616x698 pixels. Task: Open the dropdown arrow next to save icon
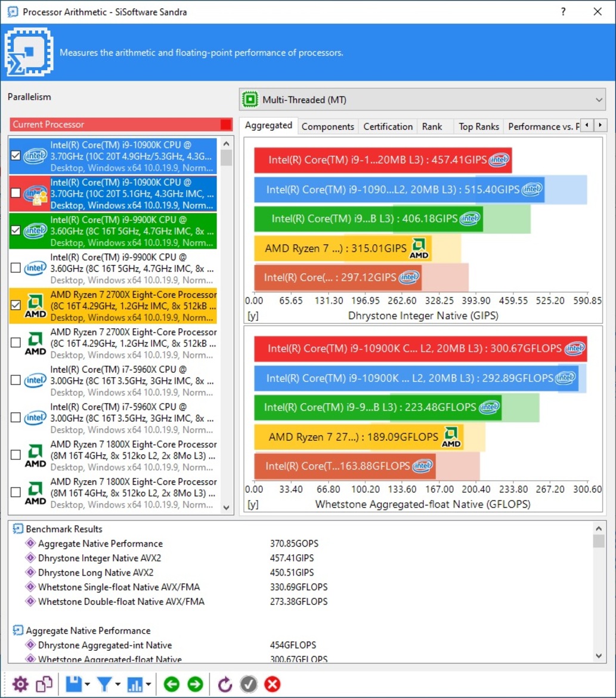(87, 684)
